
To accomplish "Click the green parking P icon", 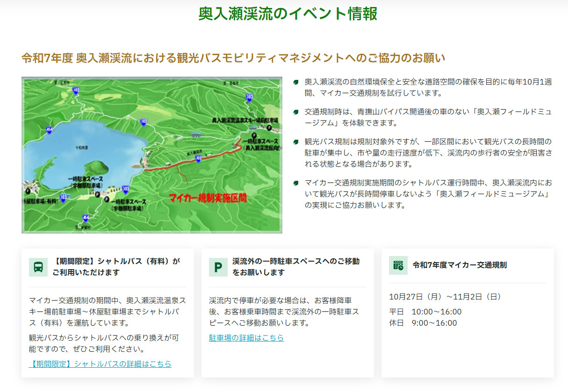I will click(x=218, y=267).
